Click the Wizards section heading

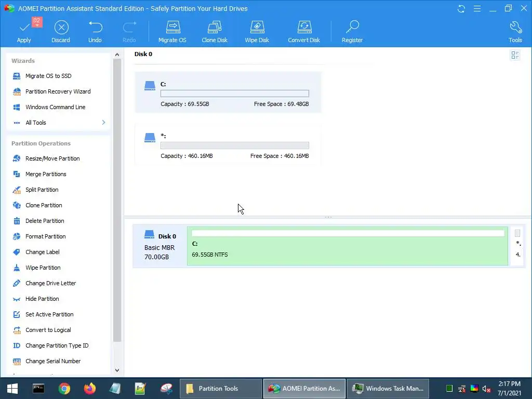(23, 61)
